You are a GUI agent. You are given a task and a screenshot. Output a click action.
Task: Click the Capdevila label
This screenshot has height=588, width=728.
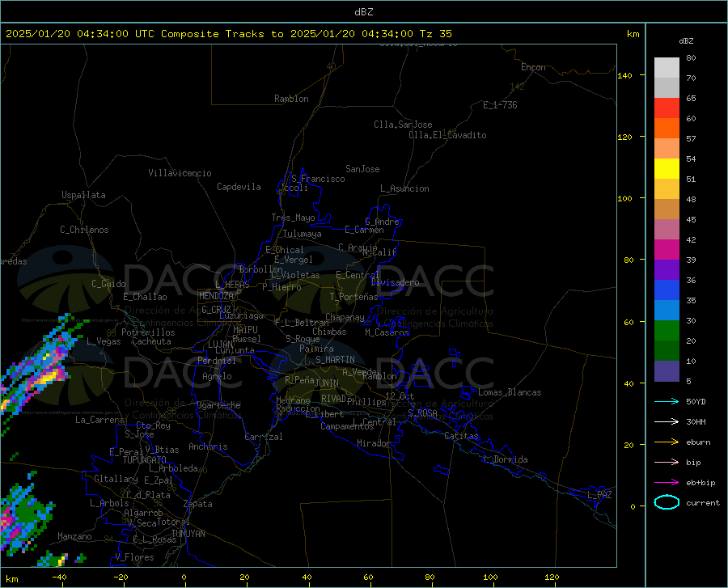(239, 187)
